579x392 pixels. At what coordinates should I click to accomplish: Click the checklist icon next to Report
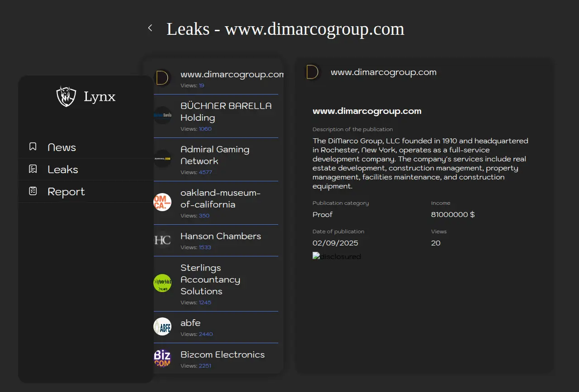[x=33, y=191]
